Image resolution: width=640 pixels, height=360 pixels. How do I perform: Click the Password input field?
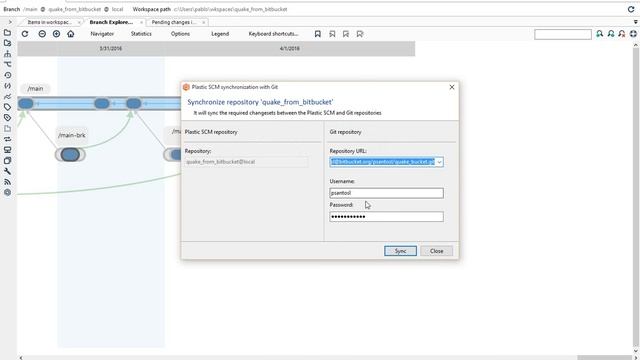[387, 217]
